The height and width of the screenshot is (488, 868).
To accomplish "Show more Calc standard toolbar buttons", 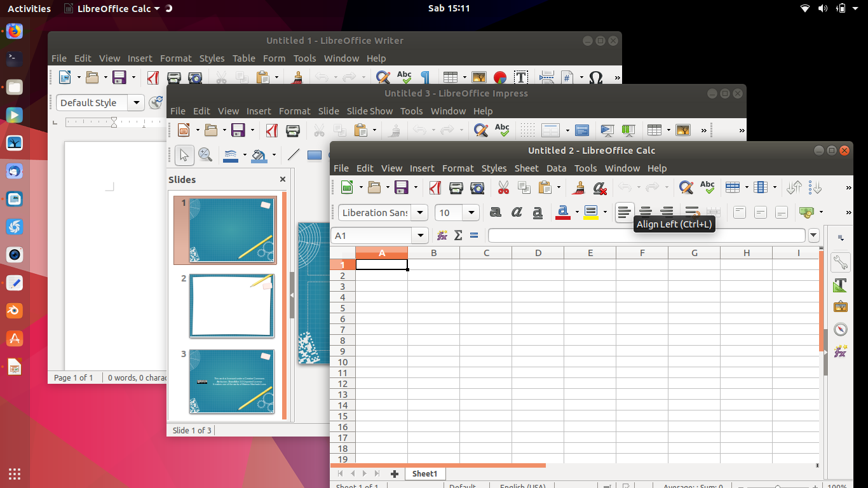I will [848, 187].
